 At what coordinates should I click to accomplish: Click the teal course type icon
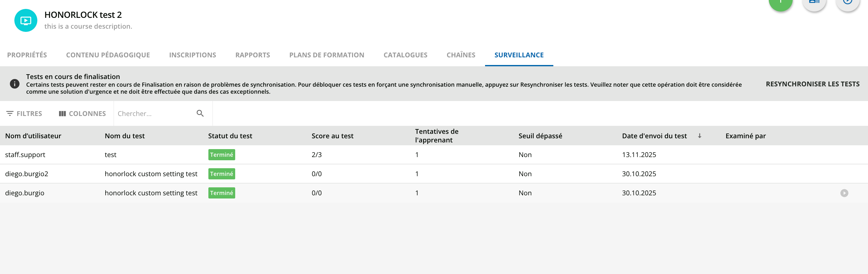tap(26, 20)
